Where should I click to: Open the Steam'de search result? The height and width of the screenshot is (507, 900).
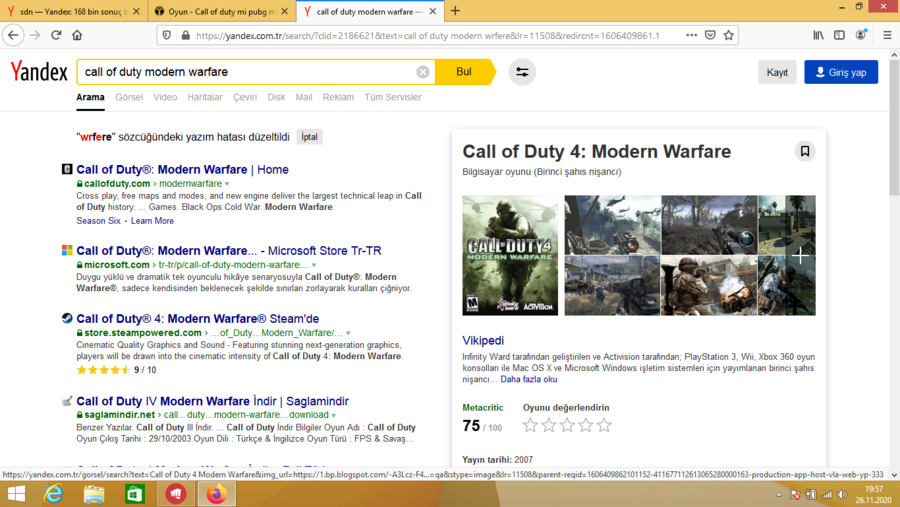pos(197,319)
